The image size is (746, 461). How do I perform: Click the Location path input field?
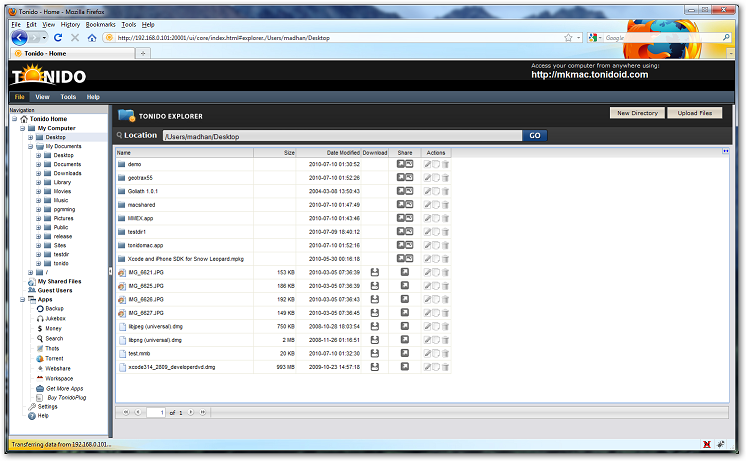[x=343, y=136]
